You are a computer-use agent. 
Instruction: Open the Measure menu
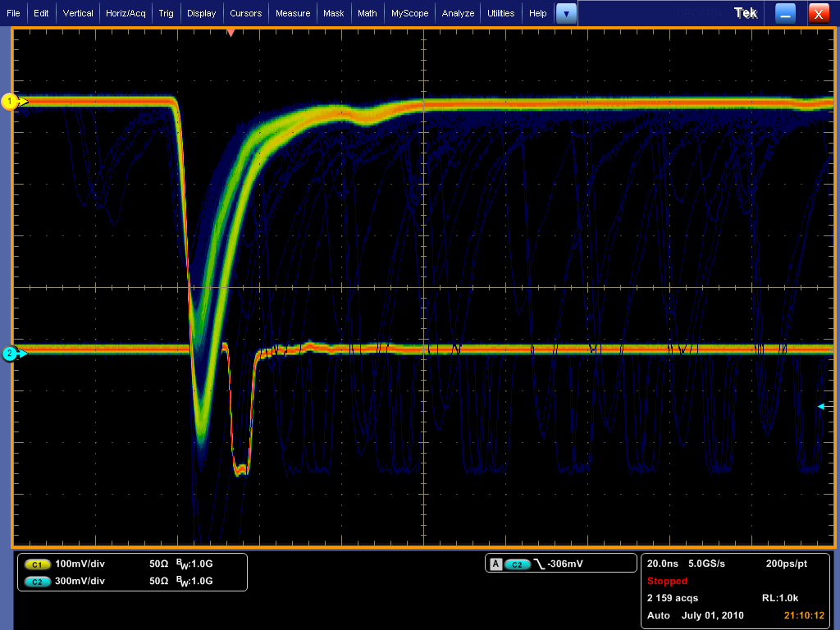(293, 13)
